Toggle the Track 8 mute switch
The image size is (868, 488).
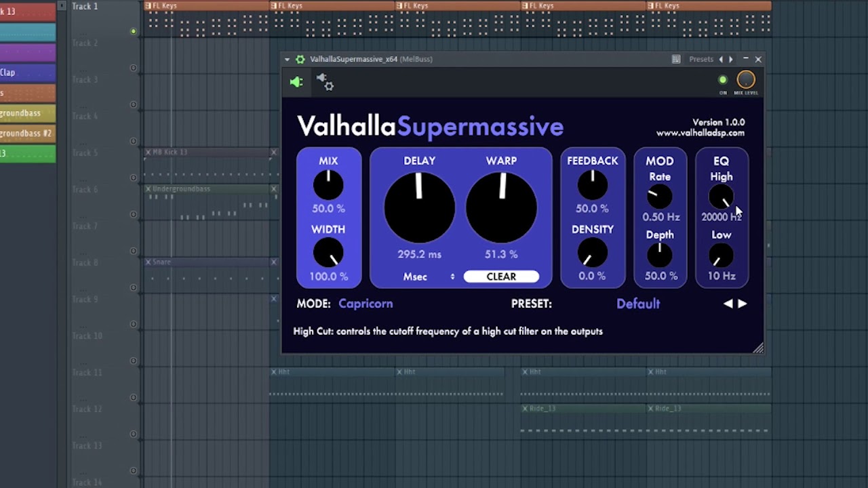(x=133, y=287)
